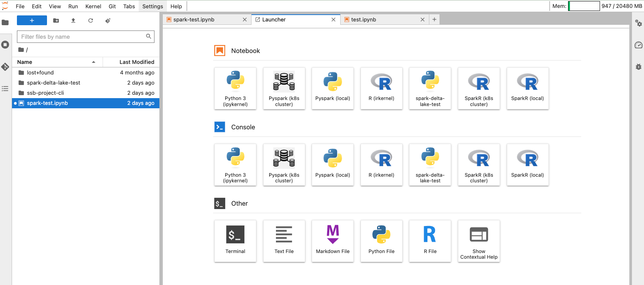Sort files by the Name column header
The width and height of the screenshot is (644, 285).
click(57, 62)
